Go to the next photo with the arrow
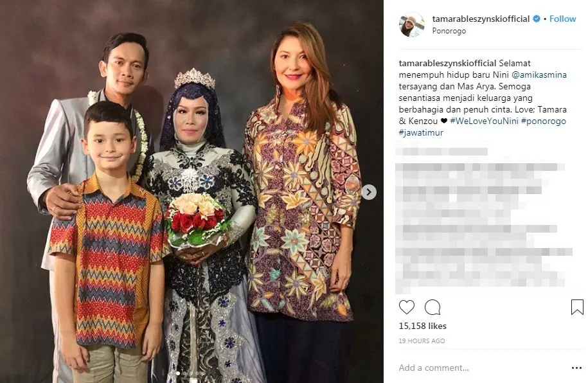Viewport: 588px width, 383px height. (369, 192)
